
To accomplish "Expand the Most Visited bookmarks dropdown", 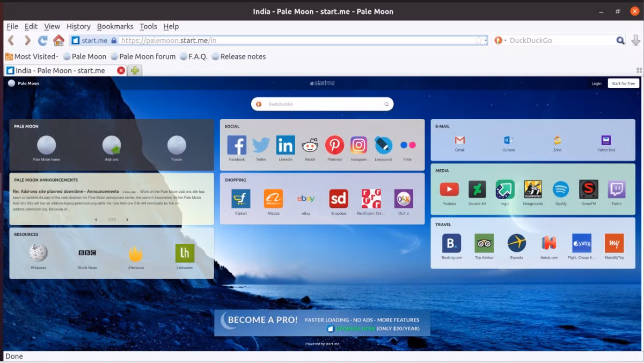I will 31,56.
